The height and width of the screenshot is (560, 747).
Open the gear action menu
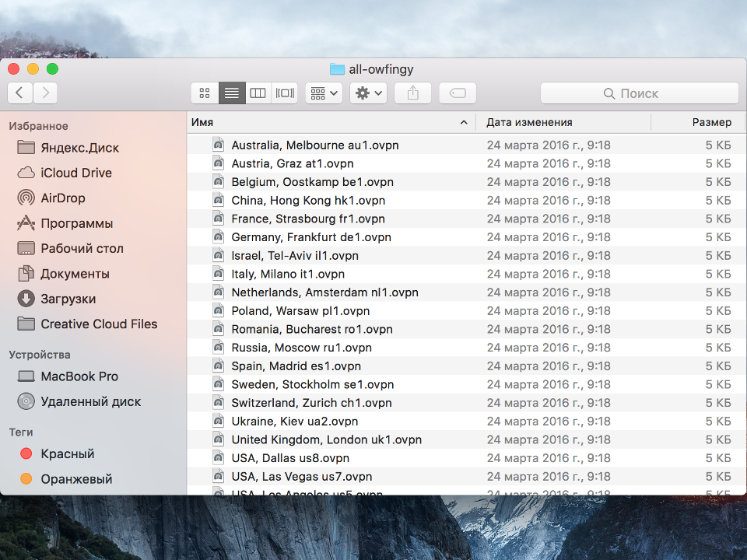368,93
